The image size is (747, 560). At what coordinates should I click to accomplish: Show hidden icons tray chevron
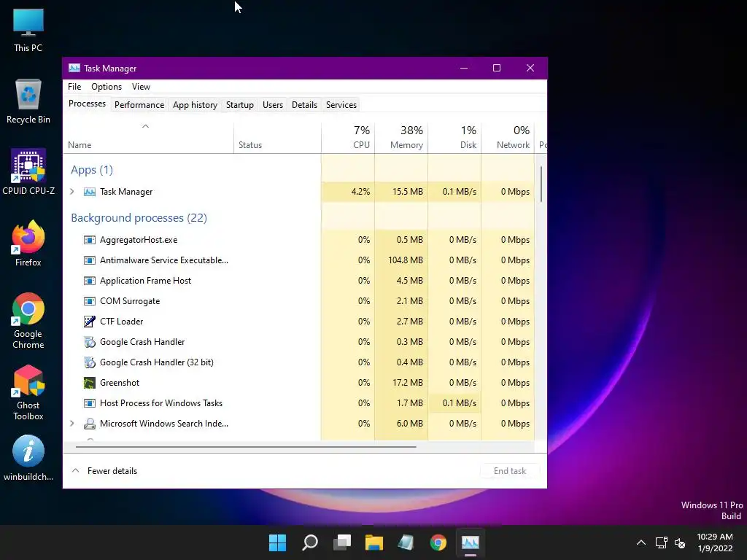click(641, 542)
